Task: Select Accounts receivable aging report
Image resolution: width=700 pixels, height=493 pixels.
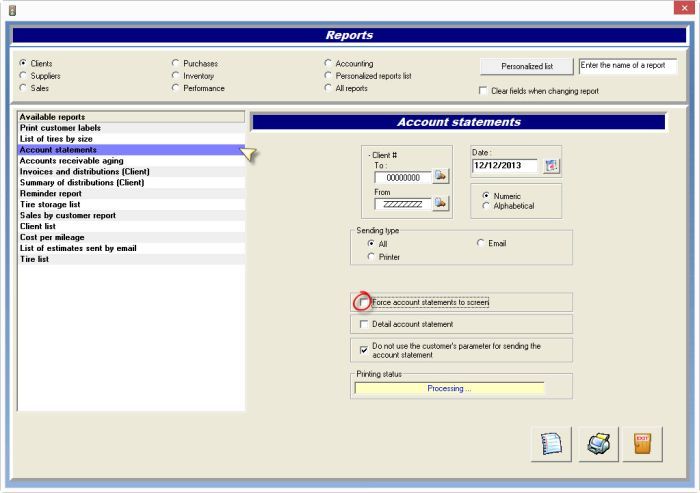Action: [131, 161]
